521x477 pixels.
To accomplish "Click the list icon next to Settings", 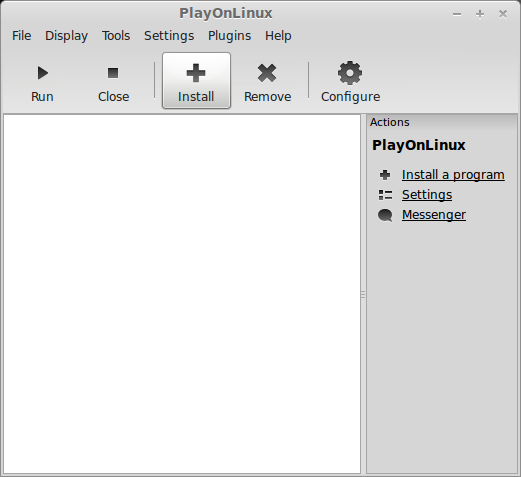I will [385, 195].
